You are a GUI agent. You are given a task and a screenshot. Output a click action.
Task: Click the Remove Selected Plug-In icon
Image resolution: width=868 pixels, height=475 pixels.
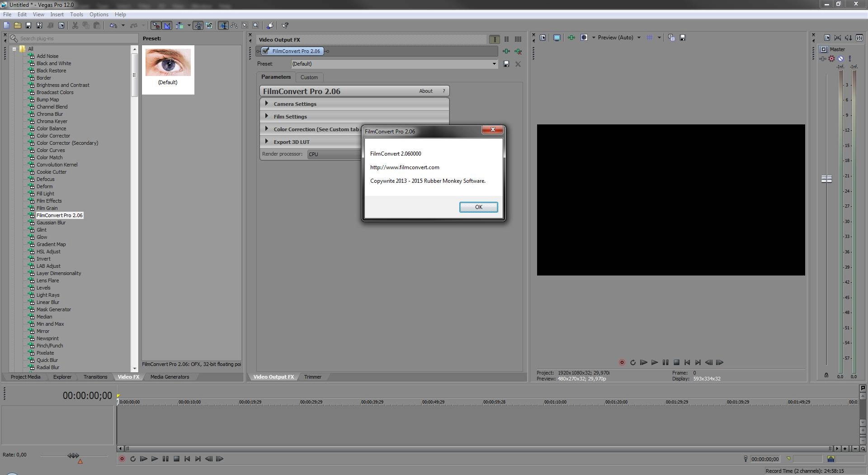coord(518,51)
